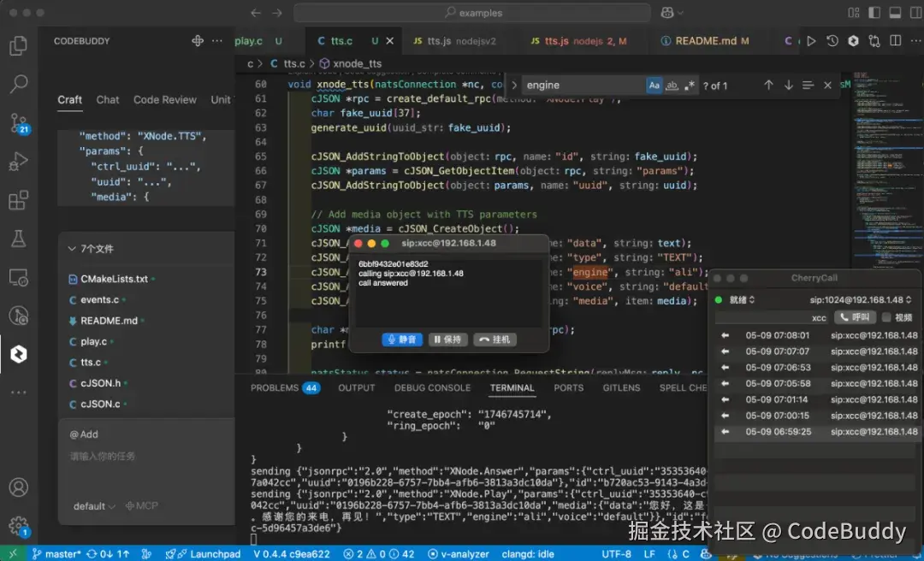
Task: Split the editor to the right
Action: 895,41
